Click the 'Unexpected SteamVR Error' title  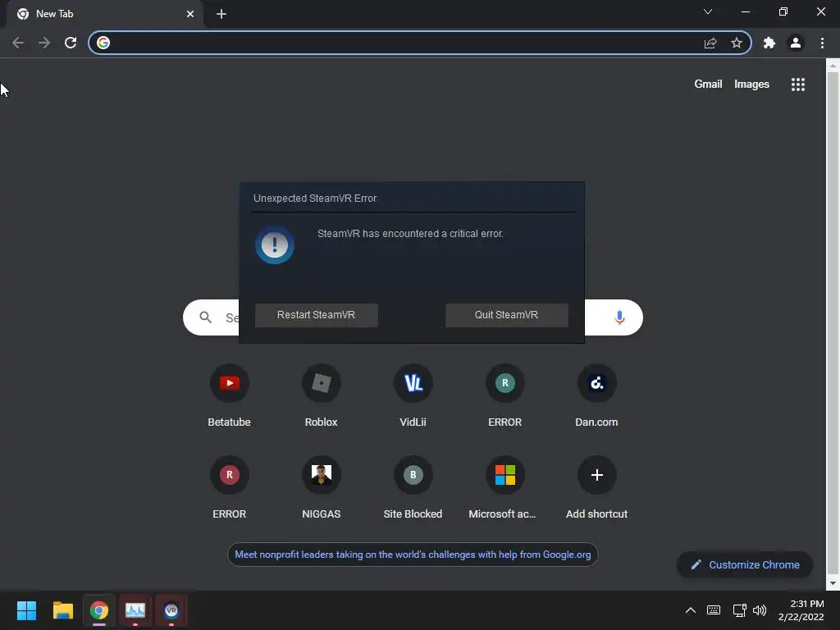[x=315, y=199]
